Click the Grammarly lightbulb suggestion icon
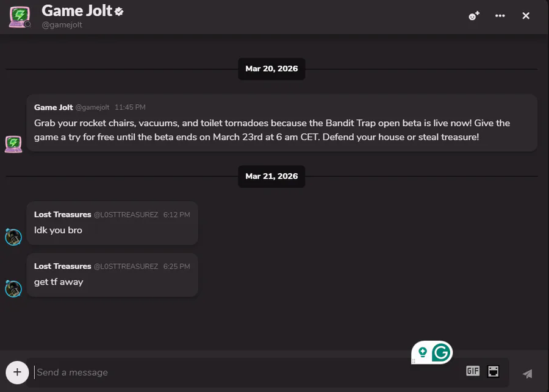The width and height of the screenshot is (549, 392). pyautogui.click(x=422, y=352)
